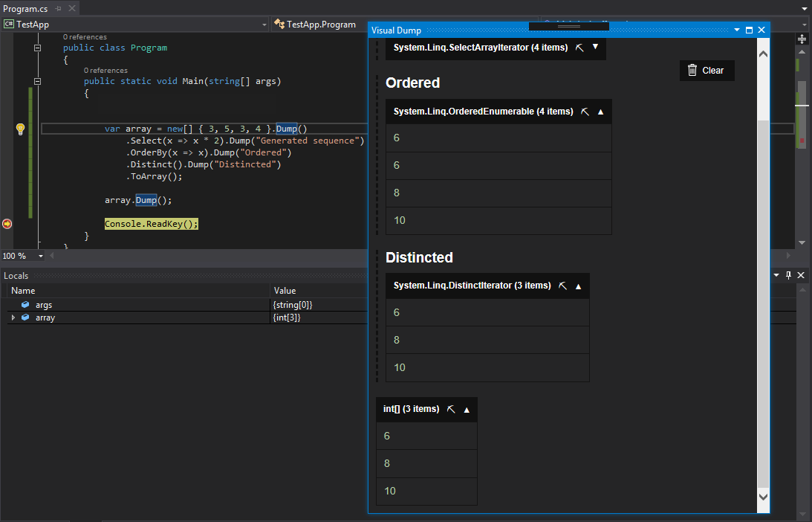Click the Visual Dump window title

pos(396,30)
